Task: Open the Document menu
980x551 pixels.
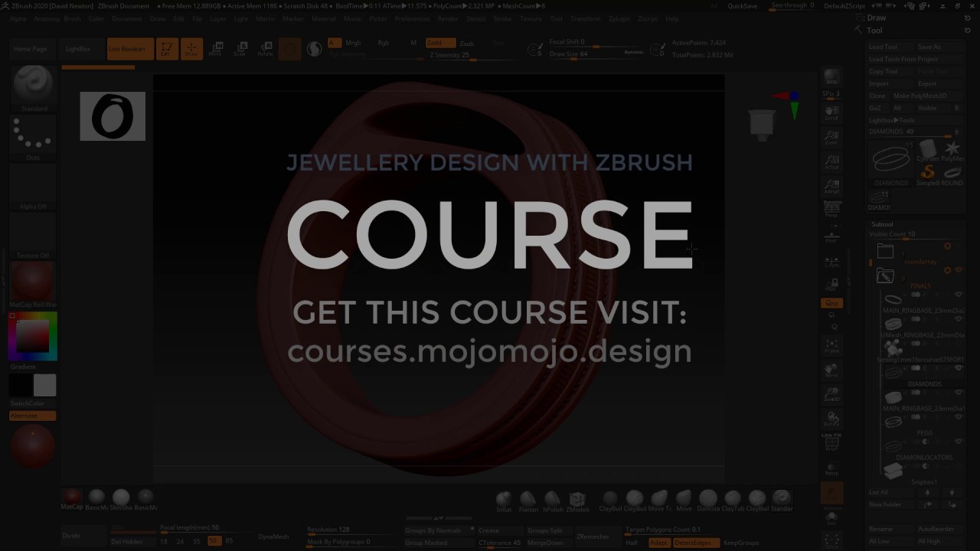Action: 126,18
